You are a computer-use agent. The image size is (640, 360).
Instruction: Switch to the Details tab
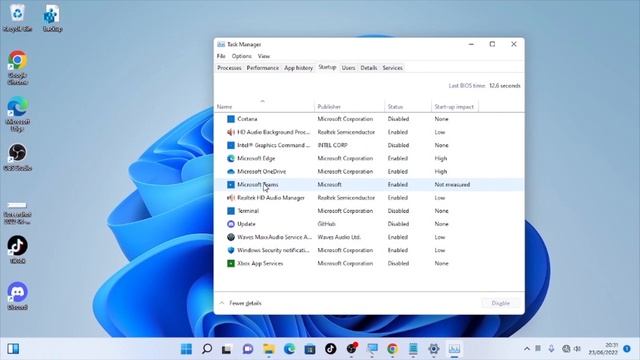(x=369, y=68)
